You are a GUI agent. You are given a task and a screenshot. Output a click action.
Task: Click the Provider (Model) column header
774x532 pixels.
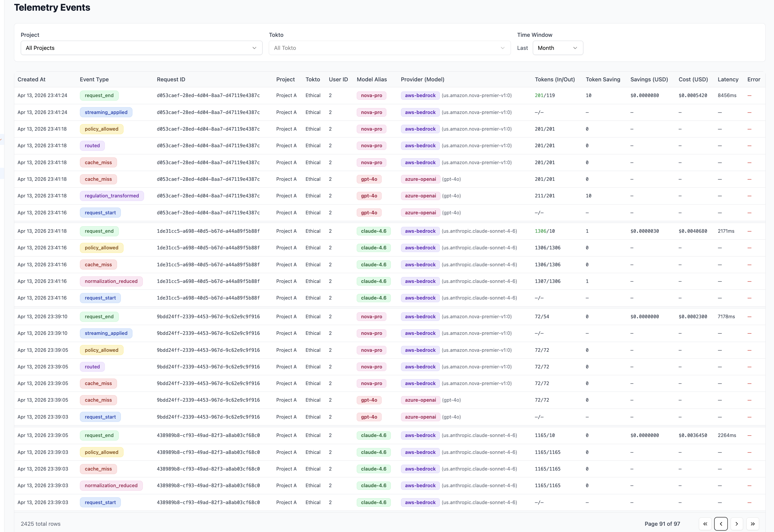coord(423,79)
